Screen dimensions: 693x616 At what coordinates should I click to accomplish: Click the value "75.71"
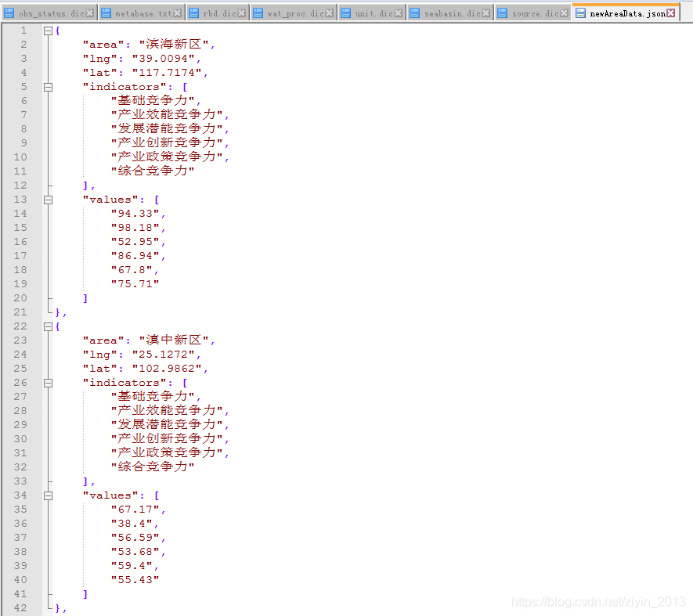(135, 284)
